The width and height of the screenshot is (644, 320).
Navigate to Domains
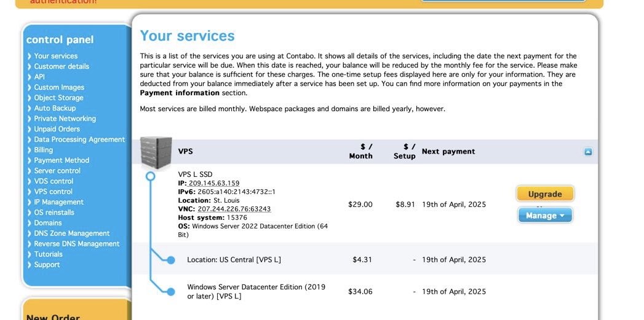[x=47, y=223]
